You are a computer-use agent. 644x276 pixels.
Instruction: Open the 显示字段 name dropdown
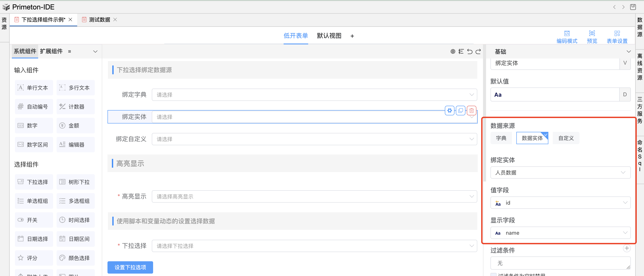point(560,233)
